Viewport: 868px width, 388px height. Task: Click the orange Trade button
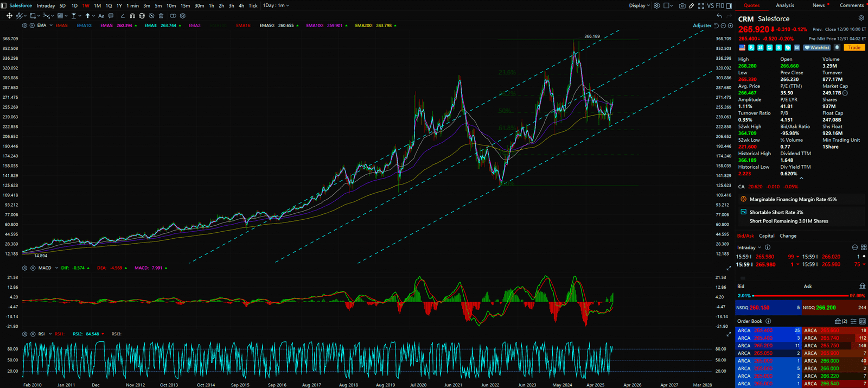854,48
